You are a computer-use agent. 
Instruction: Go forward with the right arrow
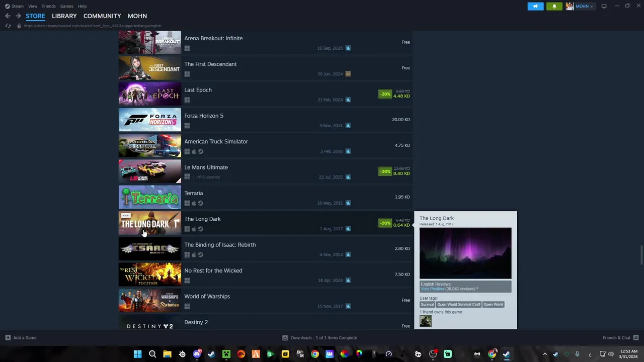[x=18, y=16]
